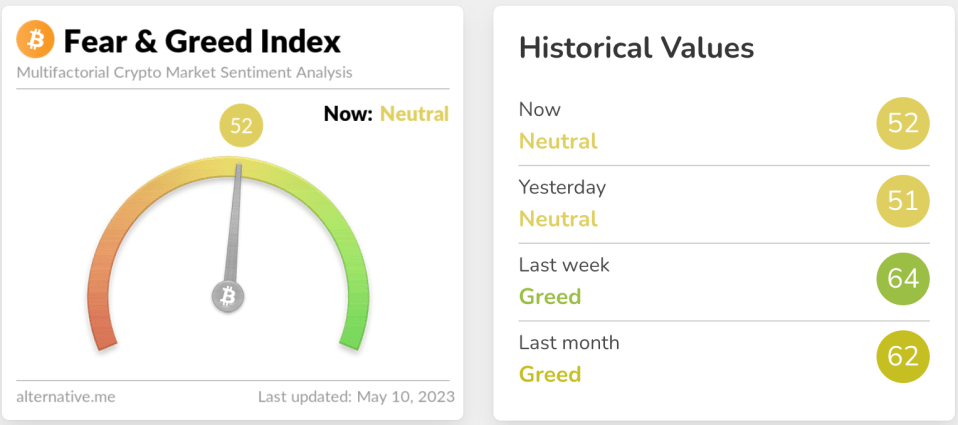Select the Yesterday row label

coord(562,187)
